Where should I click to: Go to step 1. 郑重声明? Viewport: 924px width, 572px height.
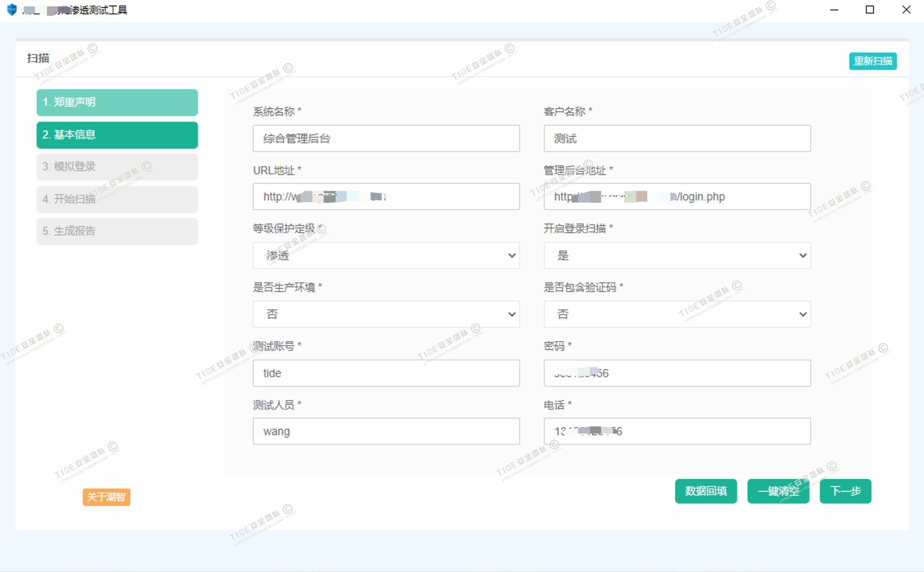tap(117, 103)
